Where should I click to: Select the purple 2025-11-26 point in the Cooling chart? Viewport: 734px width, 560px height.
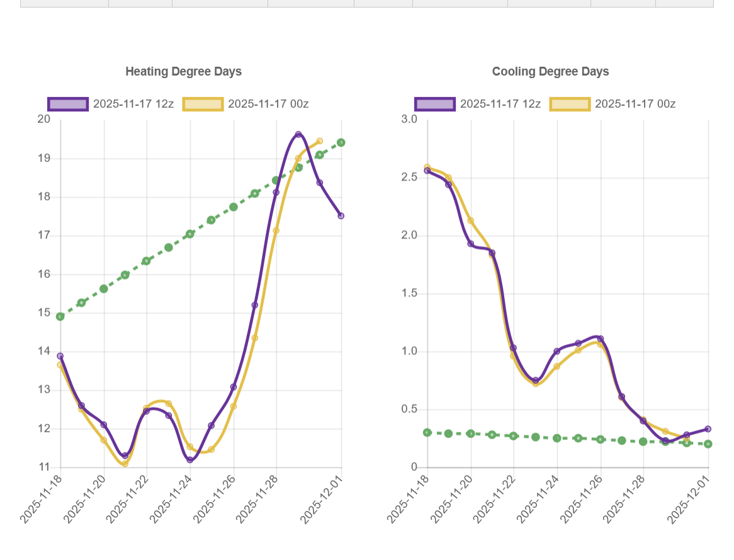click(601, 339)
